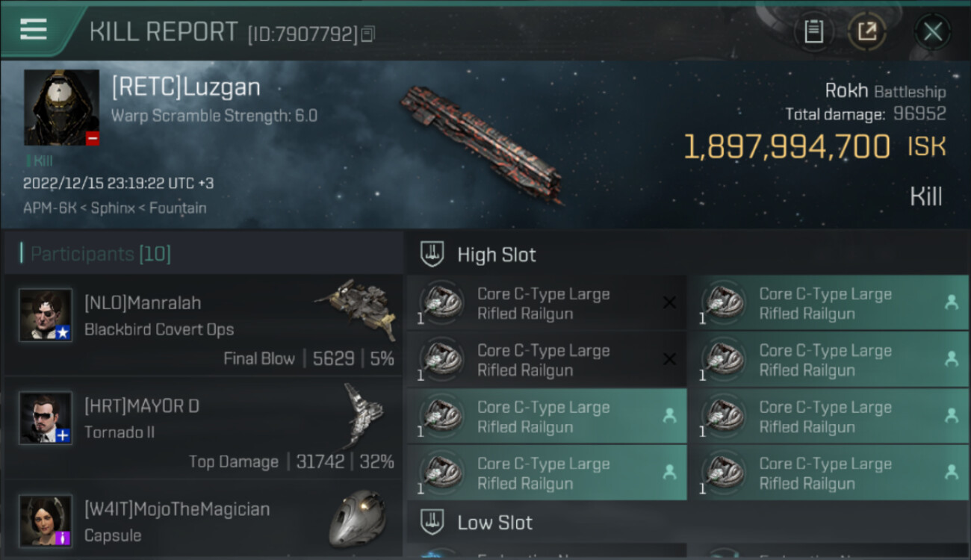
Task: Collapse the High Slot section
Action: pyautogui.click(x=432, y=254)
